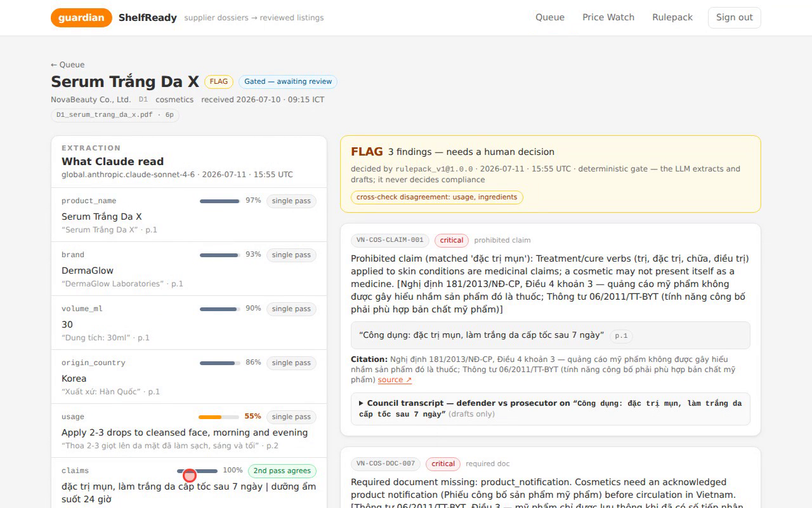Go back via the ← Queue link
This screenshot has width=812, height=508.
pyautogui.click(x=68, y=65)
